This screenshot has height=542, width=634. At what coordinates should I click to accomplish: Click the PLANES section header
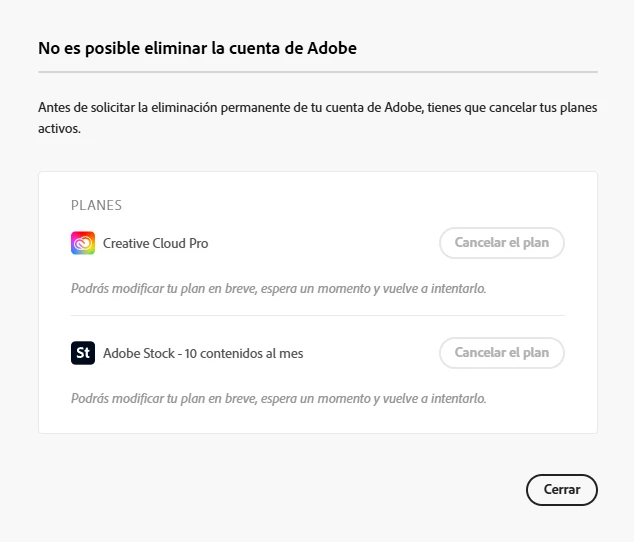[x=96, y=205]
